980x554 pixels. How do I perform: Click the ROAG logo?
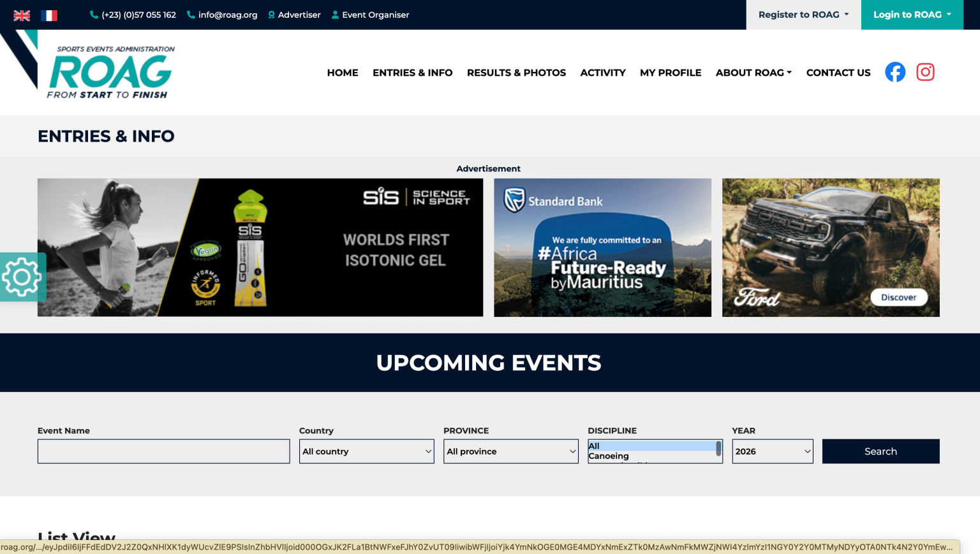pyautogui.click(x=110, y=73)
